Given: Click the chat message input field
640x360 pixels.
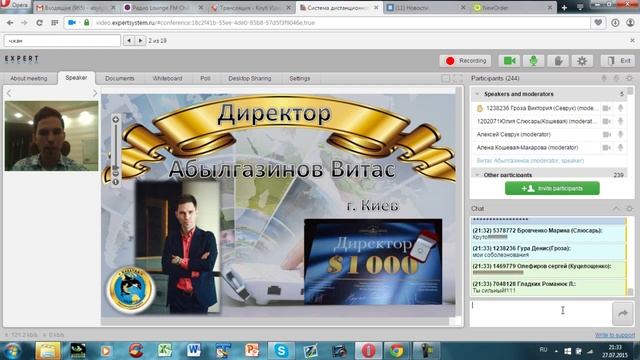Looking at the screenshot, I should point(540,313).
